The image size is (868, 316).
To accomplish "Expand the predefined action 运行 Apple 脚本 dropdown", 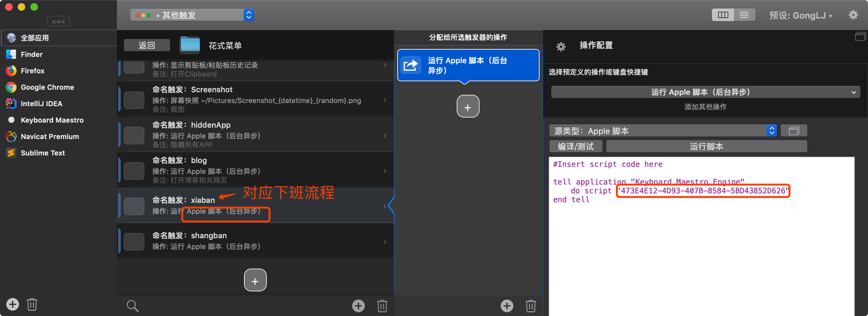I will (705, 92).
